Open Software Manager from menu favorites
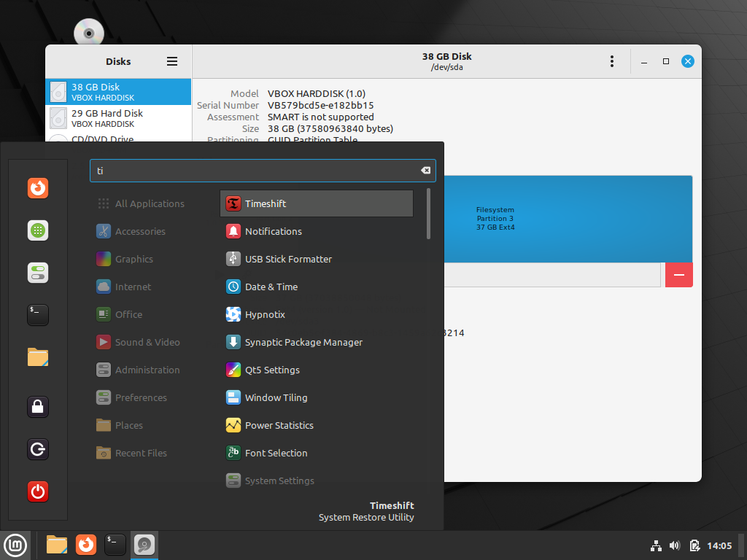Image resolution: width=747 pixels, height=560 pixels. 38,230
